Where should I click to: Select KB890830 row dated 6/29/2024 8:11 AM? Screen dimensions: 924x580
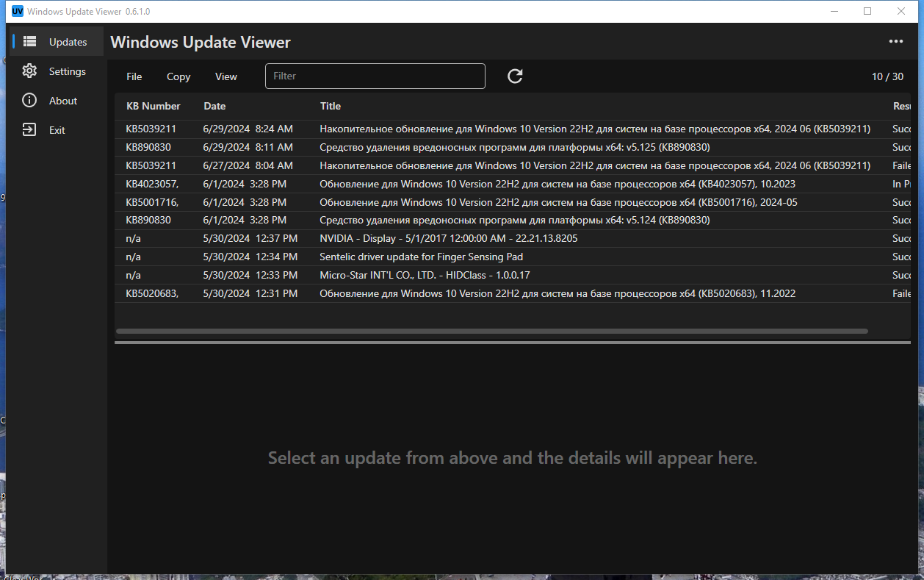point(513,147)
